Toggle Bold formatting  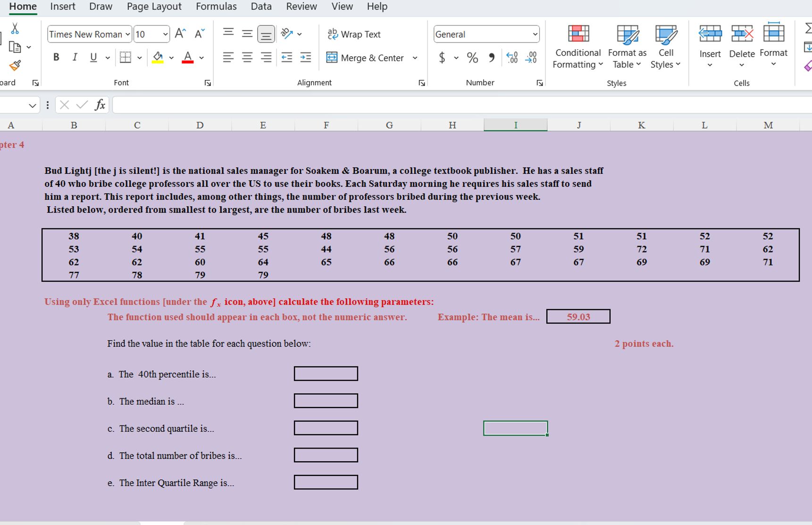point(56,57)
